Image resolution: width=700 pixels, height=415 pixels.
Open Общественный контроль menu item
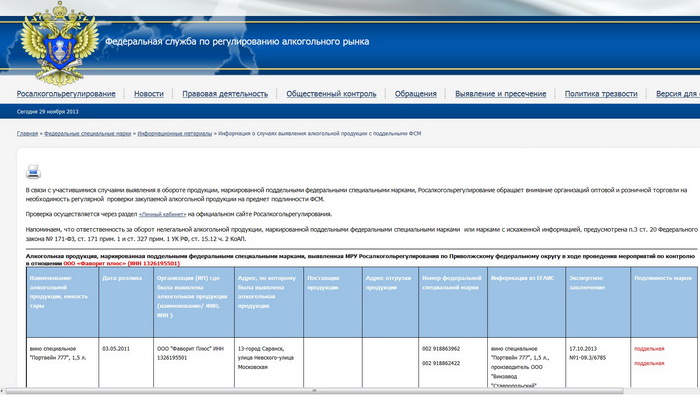[x=331, y=94]
